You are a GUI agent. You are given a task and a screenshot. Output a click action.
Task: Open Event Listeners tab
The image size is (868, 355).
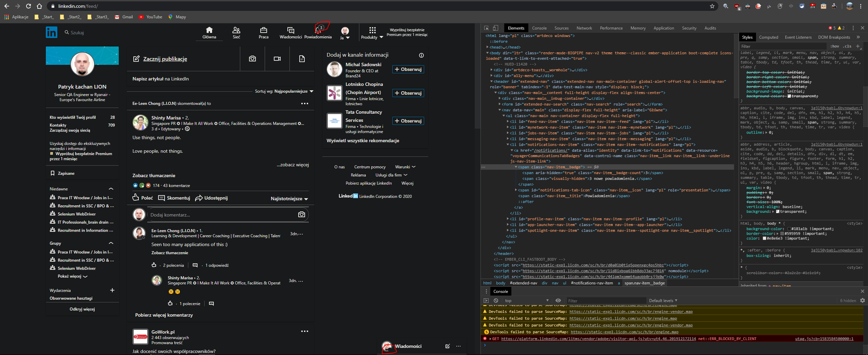point(798,37)
